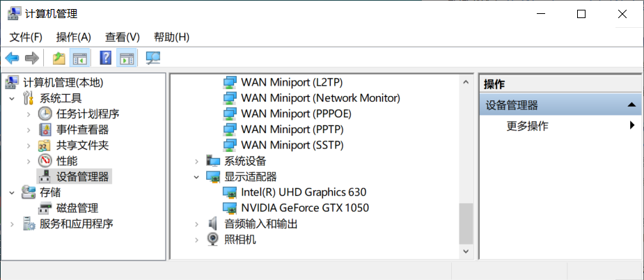Open Help via the question mark icon
The width and height of the screenshot is (644, 280).
tap(106, 58)
